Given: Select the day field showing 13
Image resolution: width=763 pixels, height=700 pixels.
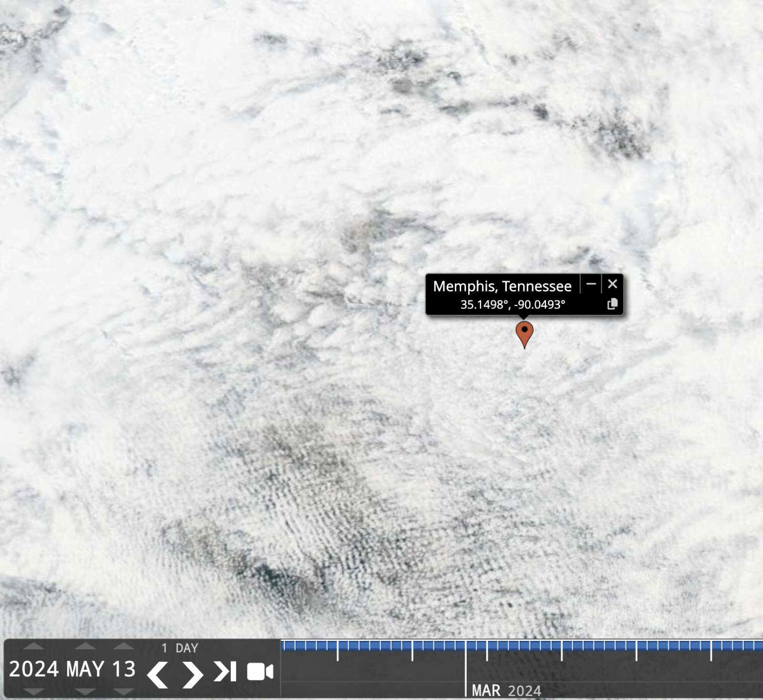Looking at the screenshot, I should [124, 669].
